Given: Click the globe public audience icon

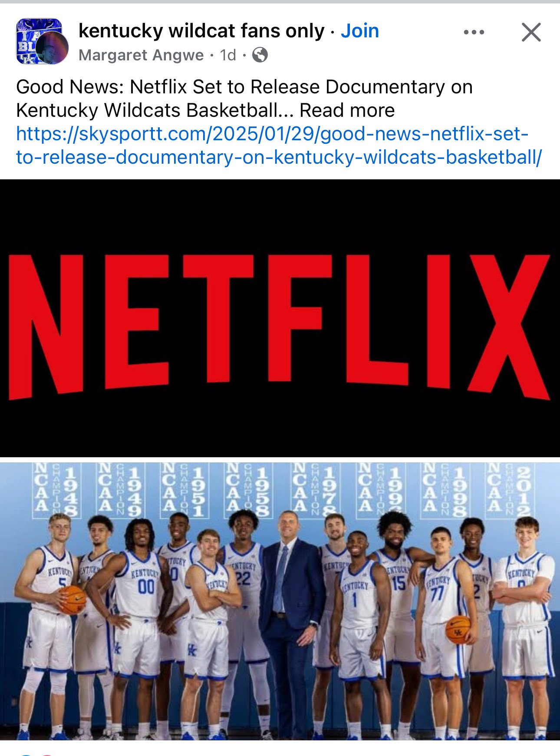Looking at the screenshot, I should (x=260, y=55).
